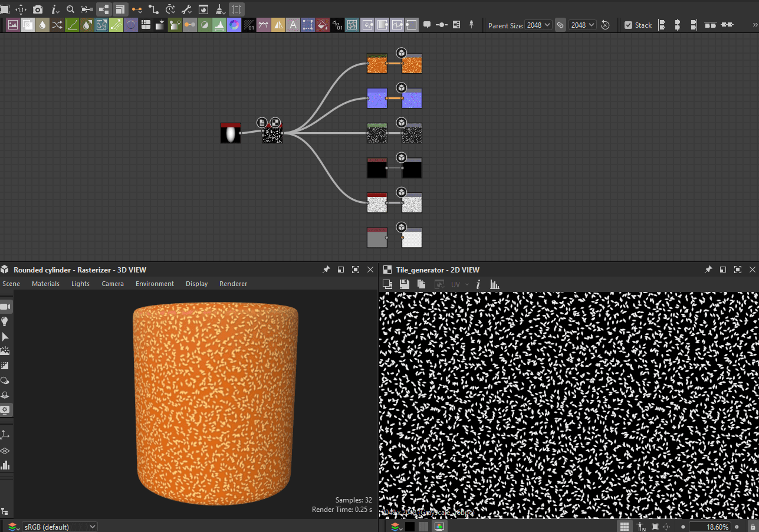This screenshot has width=759, height=532.
Task: Open the Environment menu in 3D view
Action: (155, 284)
